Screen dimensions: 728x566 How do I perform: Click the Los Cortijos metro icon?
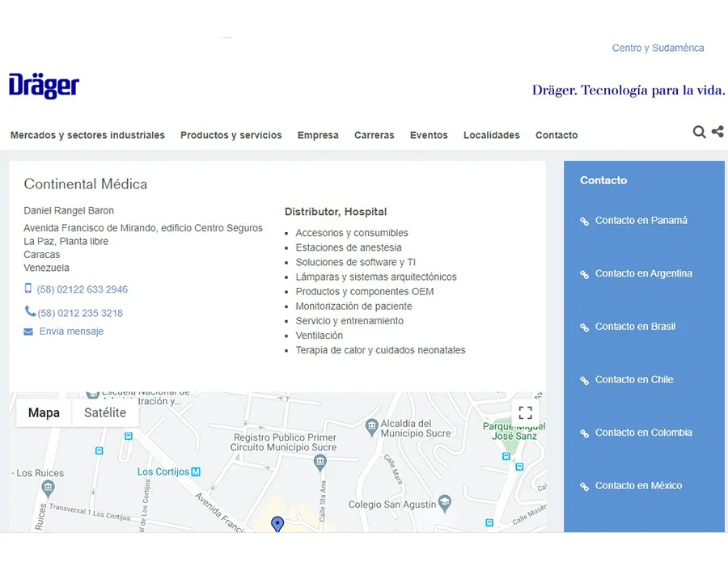click(196, 472)
